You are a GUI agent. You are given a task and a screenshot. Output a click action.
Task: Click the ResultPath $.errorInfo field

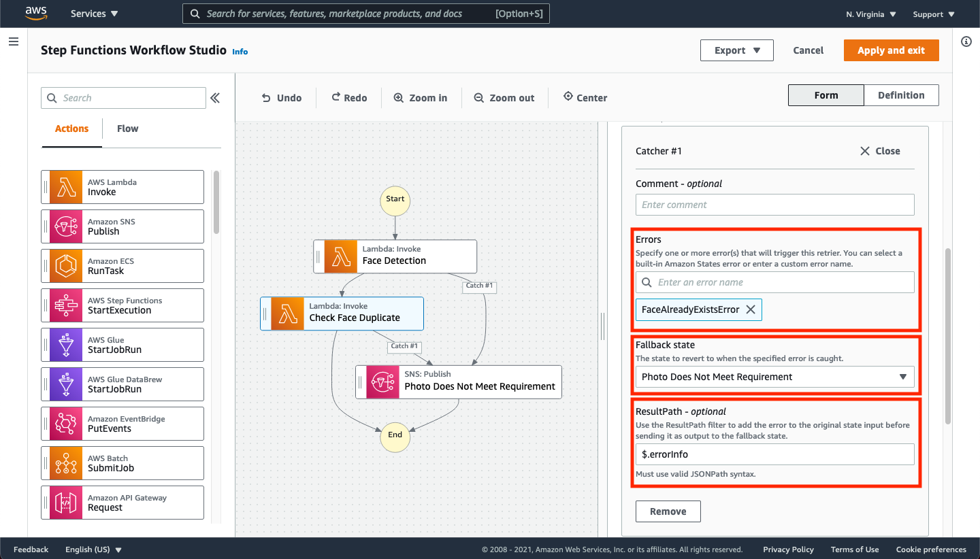pyautogui.click(x=775, y=454)
